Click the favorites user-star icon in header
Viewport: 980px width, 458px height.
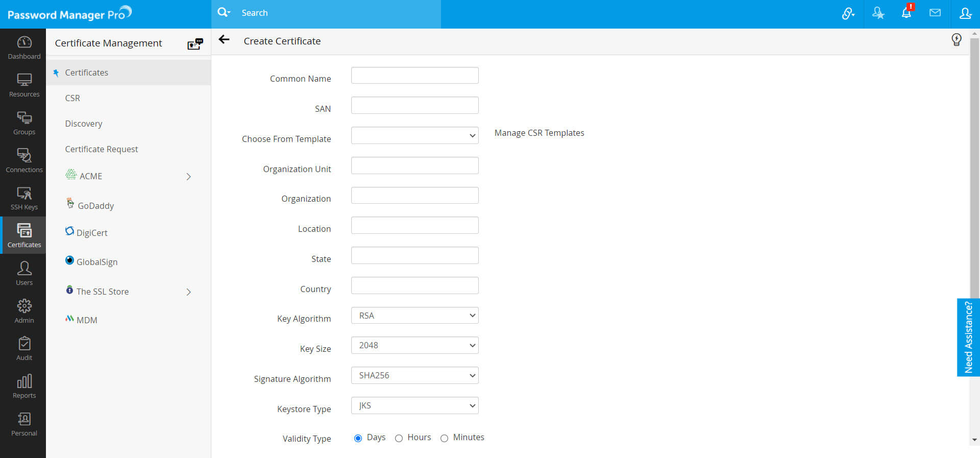878,13
